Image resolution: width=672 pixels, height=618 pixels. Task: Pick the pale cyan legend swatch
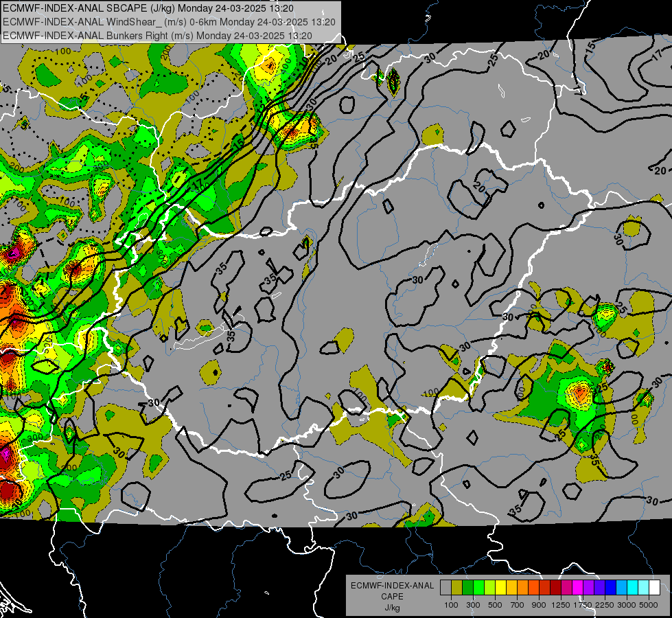point(644,587)
